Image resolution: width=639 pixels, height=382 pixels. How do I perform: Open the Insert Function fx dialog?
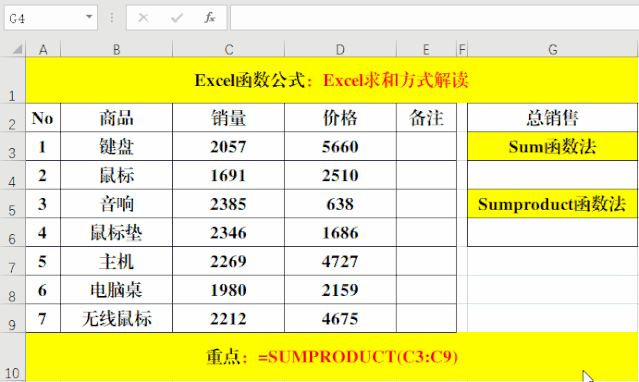tap(209, 18)
